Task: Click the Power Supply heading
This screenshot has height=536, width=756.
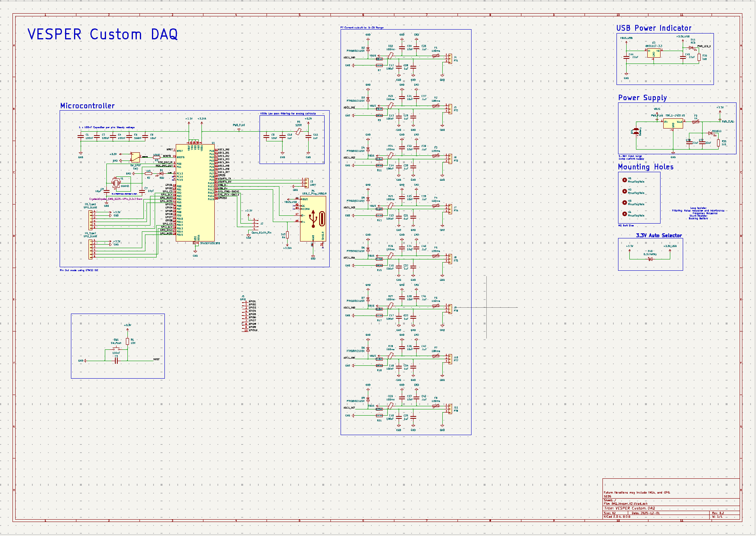Action: (x=643, y=98)
